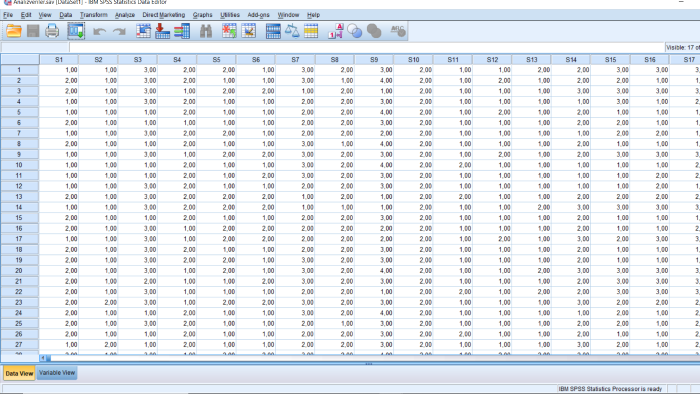Click the cell editor input field
700x394 pixels.
click(366, 47)
